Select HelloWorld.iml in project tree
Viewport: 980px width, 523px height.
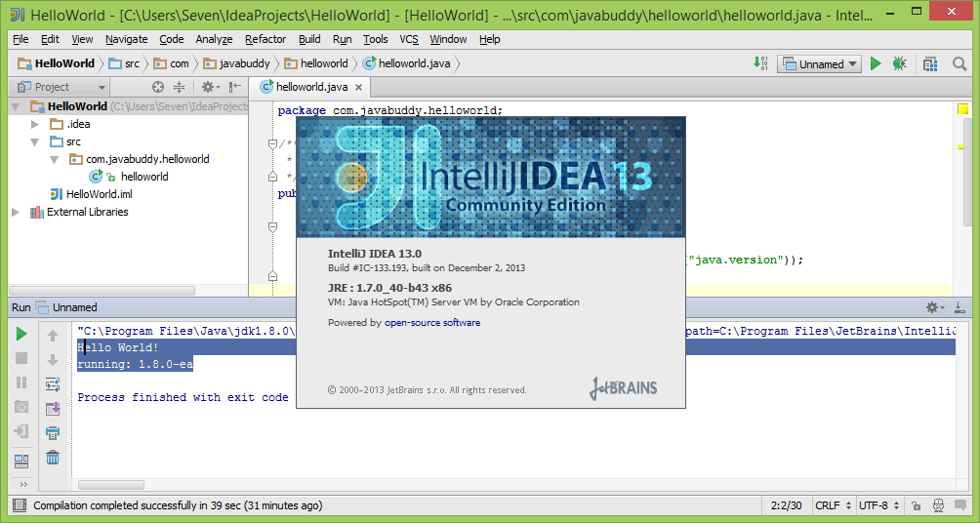pos(91,194)
